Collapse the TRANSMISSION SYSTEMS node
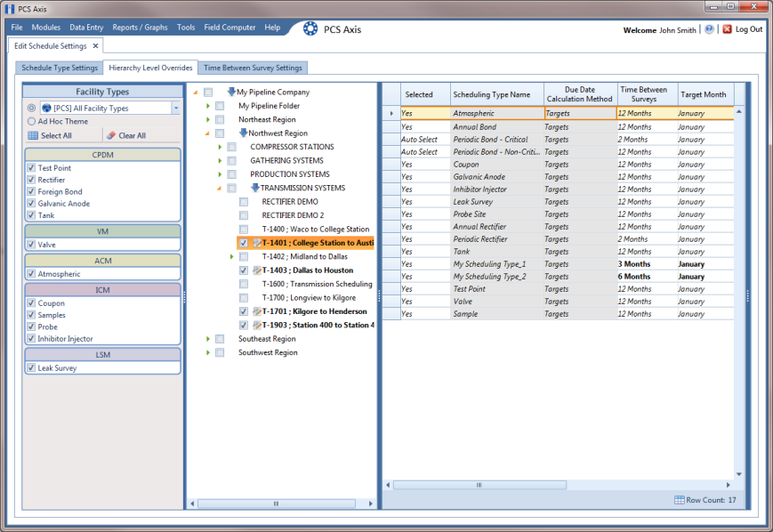 click(220, 188)
